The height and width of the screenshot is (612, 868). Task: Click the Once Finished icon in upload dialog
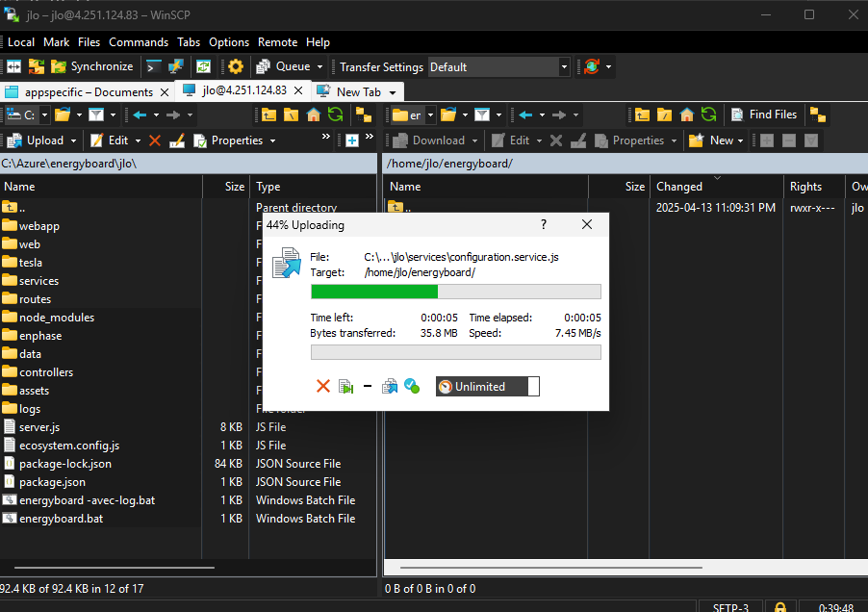click(412, 386)
